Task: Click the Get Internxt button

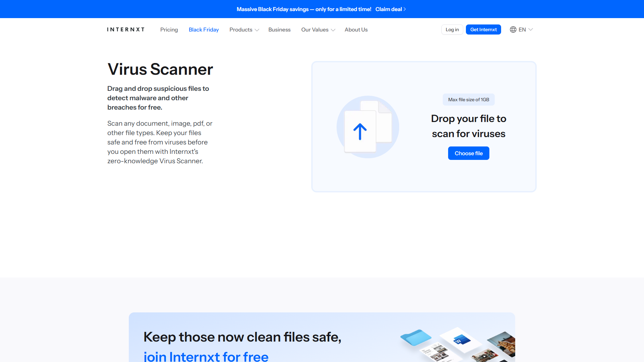Action: tap(483, 29)
